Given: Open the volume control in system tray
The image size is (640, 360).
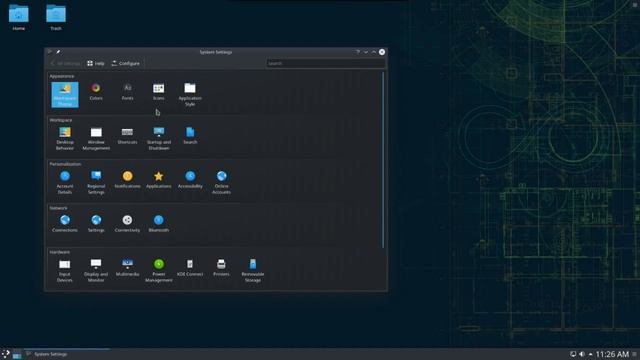Looking at the screenshot, I should pyautogui.click(x=582, y=354).
